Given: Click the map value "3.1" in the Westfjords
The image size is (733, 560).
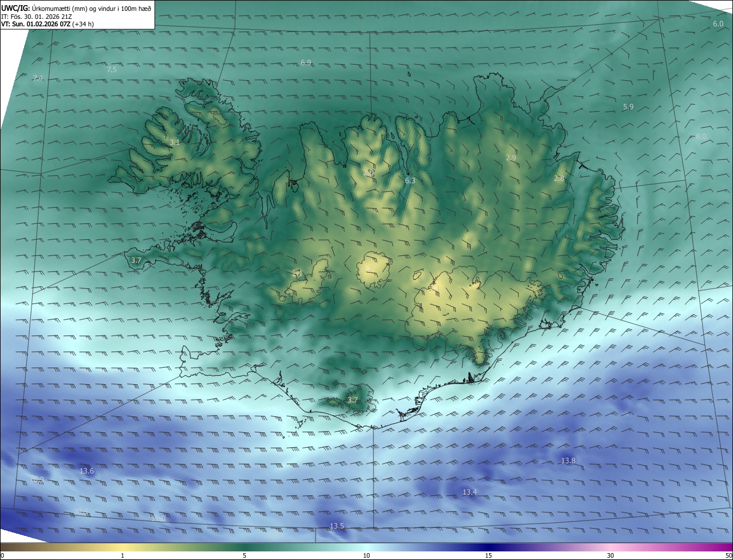Looking at the screenshot, I should point(175,142).
